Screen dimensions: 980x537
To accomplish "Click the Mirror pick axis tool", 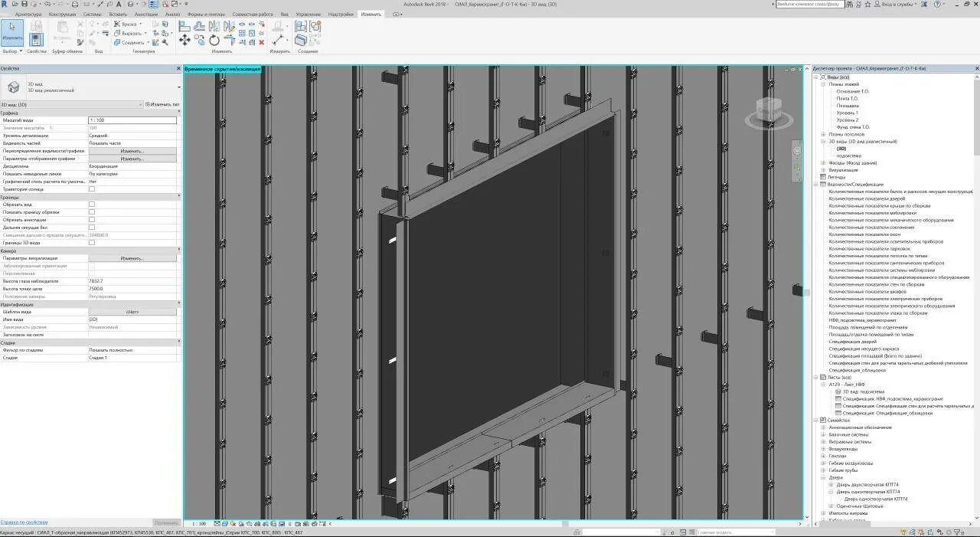I will pos(214,26).
